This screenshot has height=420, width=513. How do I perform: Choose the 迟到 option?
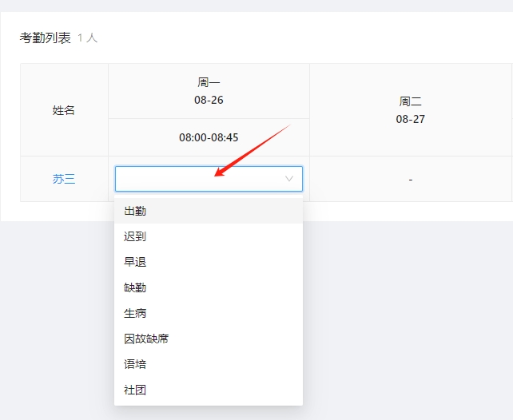135,236
